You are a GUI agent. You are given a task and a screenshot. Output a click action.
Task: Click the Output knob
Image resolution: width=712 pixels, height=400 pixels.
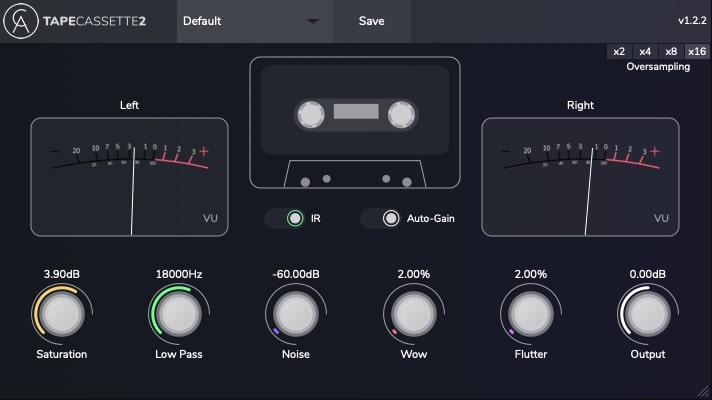coord(647,314)
